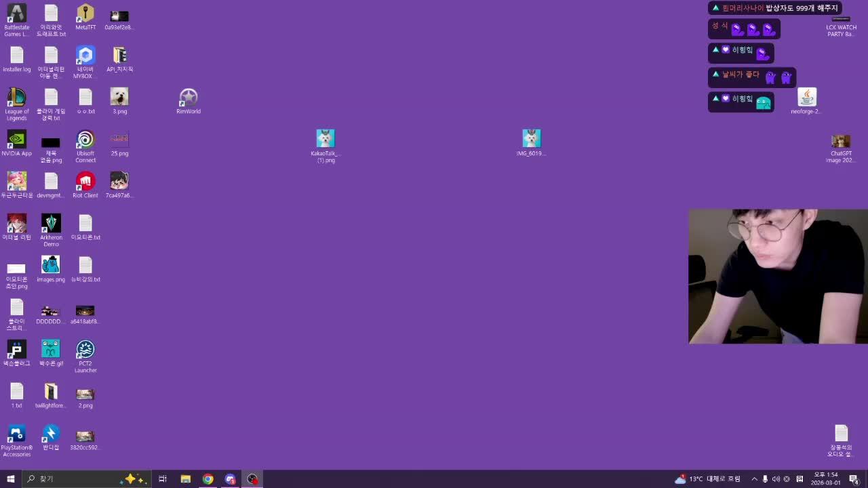
Task: Open the Riot Client shortcut
Action: 85,185
